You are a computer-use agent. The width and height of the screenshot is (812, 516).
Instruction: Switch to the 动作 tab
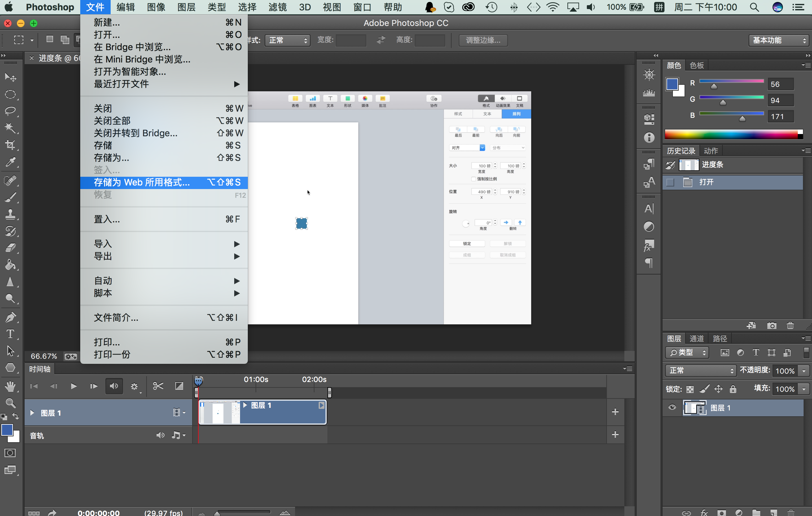tap(711, 151)
